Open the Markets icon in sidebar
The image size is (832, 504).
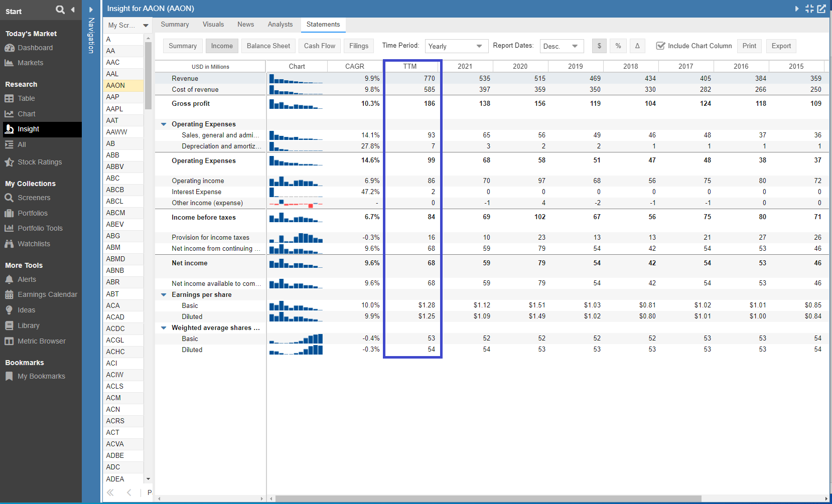point(9,63)
